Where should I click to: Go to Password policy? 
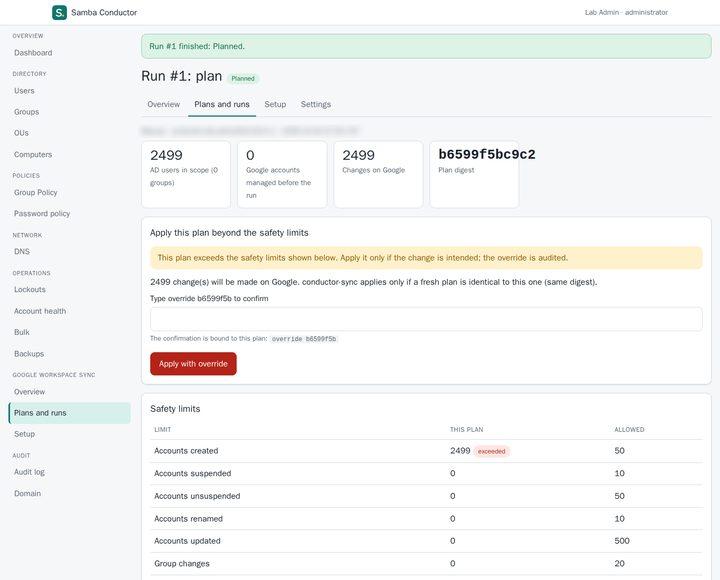pos(42,214)
